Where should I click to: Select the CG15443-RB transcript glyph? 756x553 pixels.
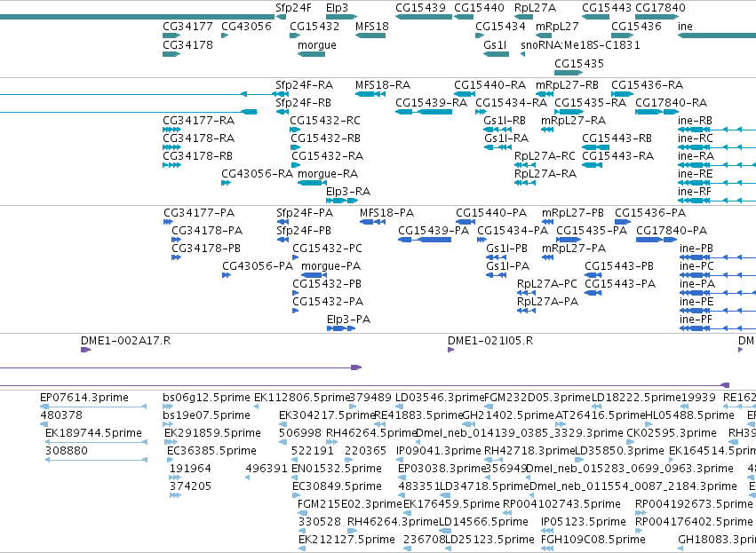(x=595, y=147)
